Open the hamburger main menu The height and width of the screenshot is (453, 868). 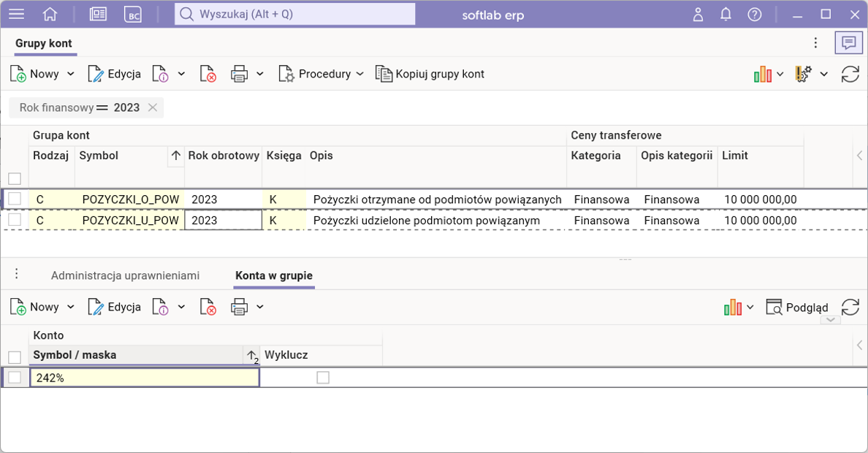[16, 15]
